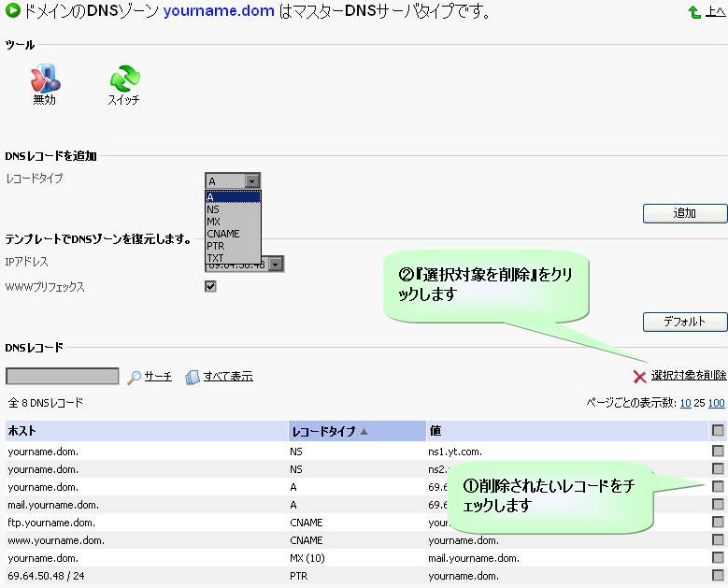Toggle the WWW prefix checkbox

(210, 287)
